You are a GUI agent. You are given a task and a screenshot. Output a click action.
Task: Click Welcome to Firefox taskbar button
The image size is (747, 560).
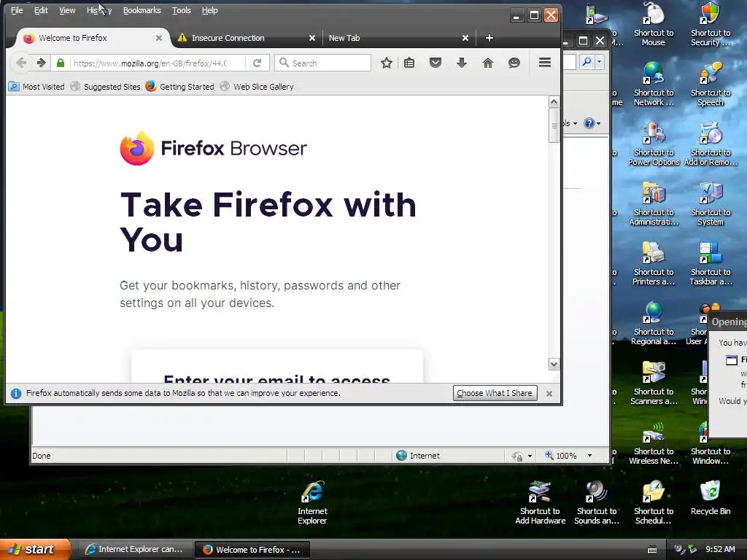(x=252, y=550)
